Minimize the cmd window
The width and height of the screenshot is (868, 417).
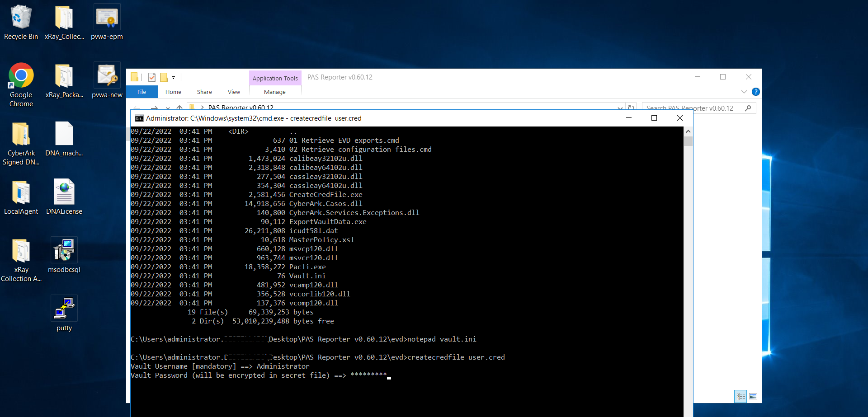pyautogui.click(x=628, y=118)
